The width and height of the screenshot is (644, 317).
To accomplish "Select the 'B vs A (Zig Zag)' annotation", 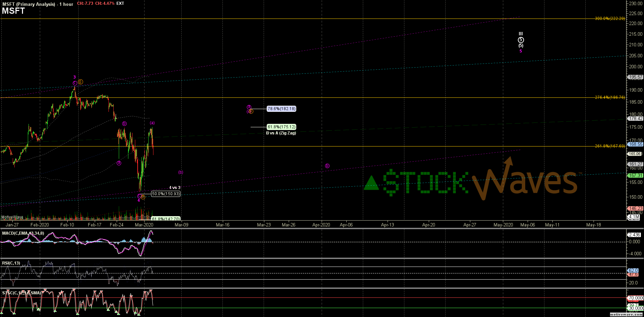I will (281, 133).
